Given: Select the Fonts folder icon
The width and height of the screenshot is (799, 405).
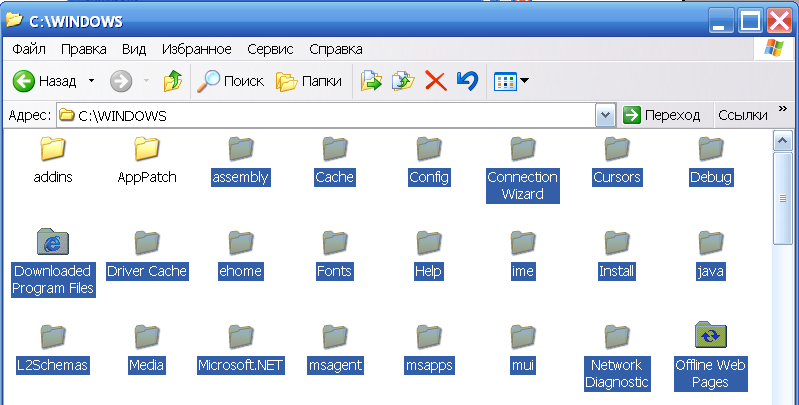Looking at the screenshot, I should click(x=335, y=242).
